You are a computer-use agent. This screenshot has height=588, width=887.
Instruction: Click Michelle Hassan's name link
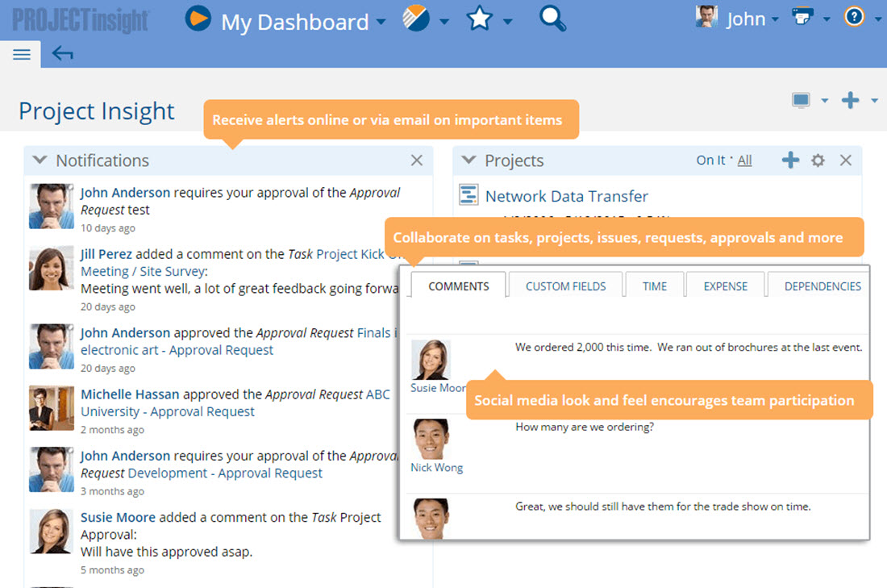(130, 394)
